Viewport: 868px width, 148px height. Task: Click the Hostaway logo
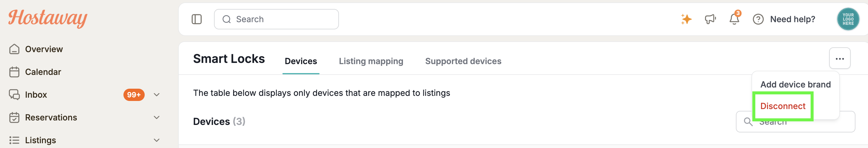click(48, 18)
